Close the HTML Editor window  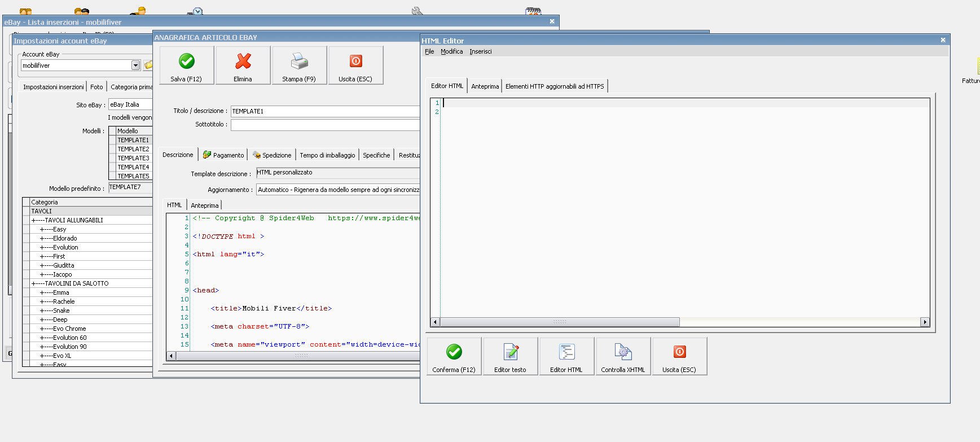pyautogui.click(x=943, y=40)
